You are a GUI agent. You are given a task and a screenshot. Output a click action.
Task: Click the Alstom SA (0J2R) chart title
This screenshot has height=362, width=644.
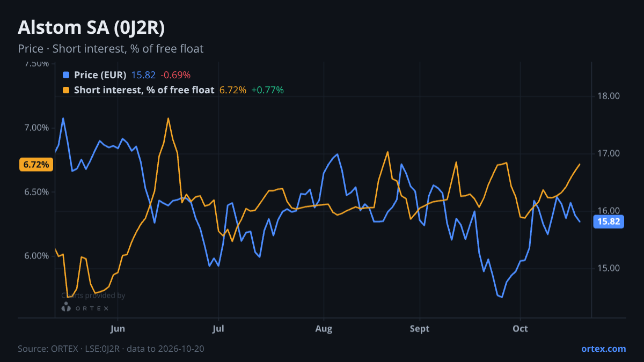91,27
